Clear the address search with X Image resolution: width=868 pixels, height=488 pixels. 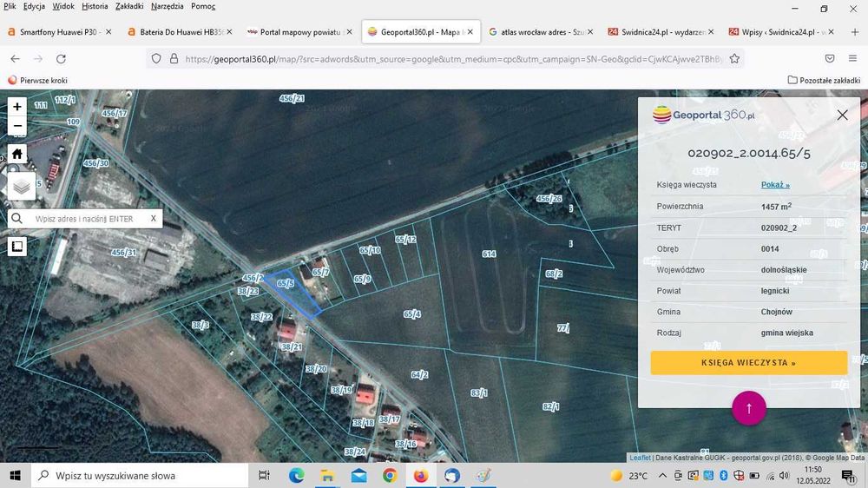[154, 219]
